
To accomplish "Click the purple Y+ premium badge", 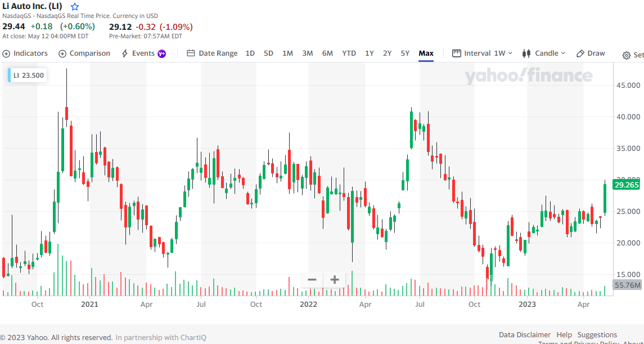I will tap(162, 53).
